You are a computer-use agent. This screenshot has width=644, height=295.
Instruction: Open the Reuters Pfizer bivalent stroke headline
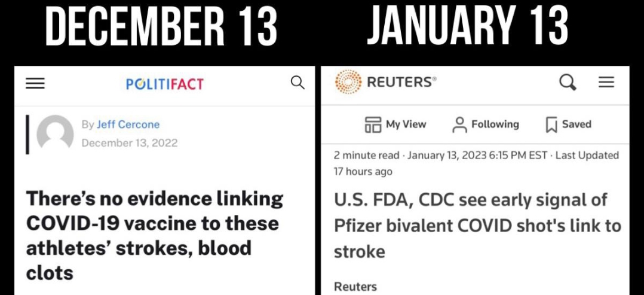pos(477,226)
